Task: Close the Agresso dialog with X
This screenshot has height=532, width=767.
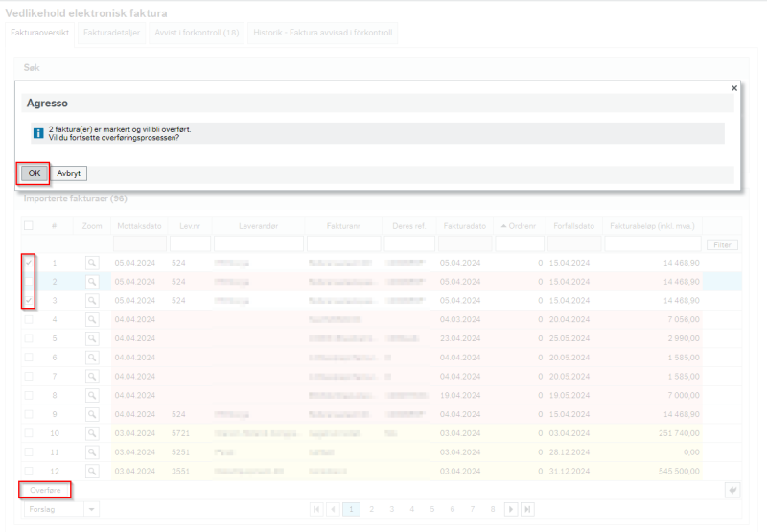Action: (x=733, y=88)
